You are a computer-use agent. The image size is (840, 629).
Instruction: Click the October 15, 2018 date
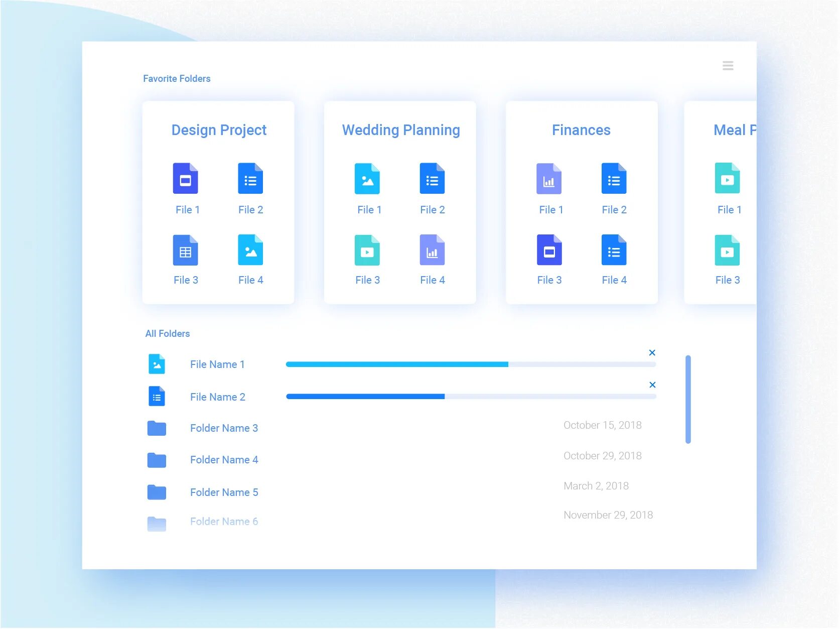603,425
